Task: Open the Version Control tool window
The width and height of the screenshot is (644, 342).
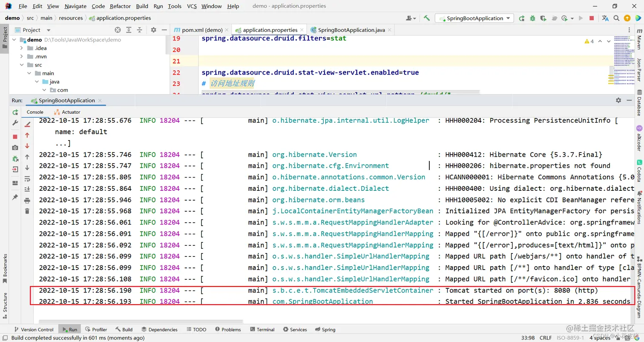Action: pyautogui.click(x=34, y=329)
